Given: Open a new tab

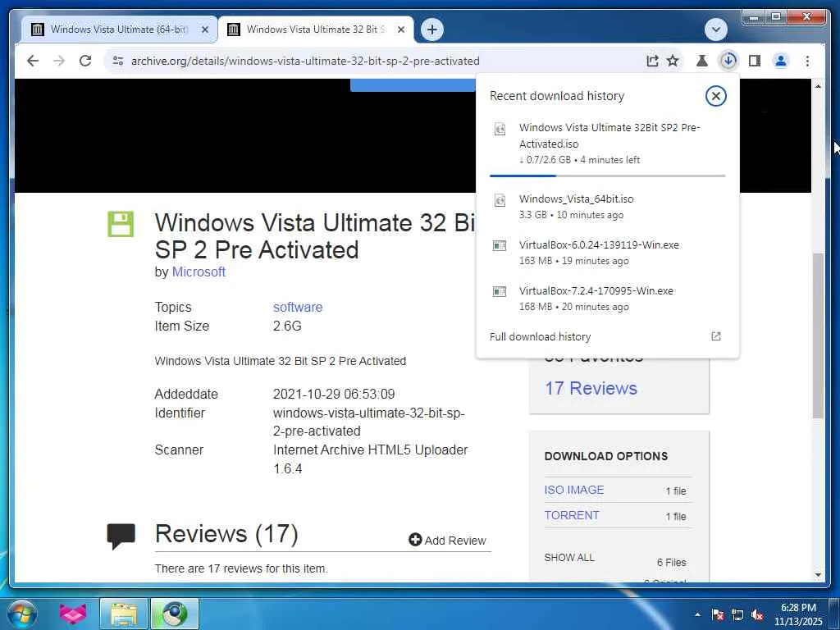Looking at the screenshot, I should (x=432, y=30).
